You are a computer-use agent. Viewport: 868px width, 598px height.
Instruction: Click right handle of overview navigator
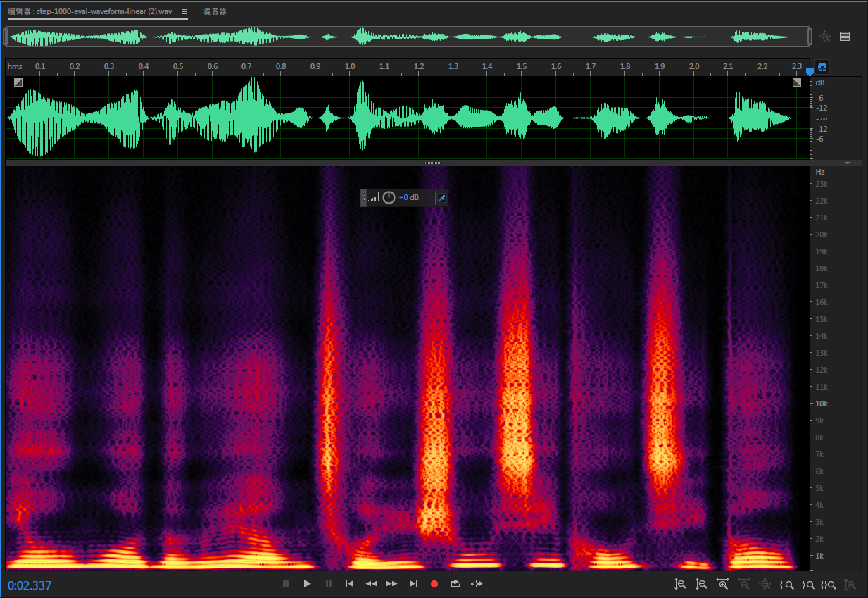point(810,36)
